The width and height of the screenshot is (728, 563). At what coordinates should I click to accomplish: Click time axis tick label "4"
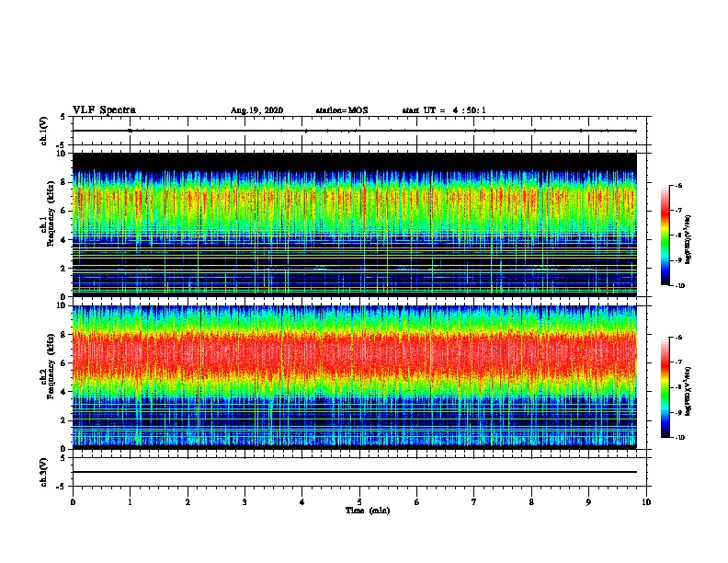click(x=302, y=502)
